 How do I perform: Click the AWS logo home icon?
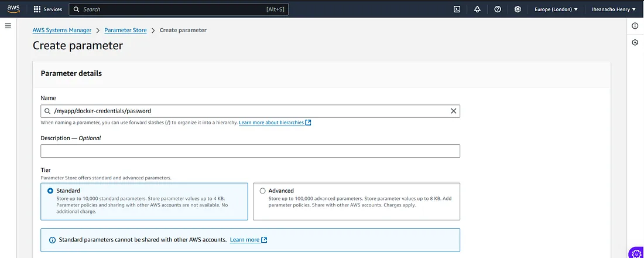pyautogui.click(x=13, y=9)
